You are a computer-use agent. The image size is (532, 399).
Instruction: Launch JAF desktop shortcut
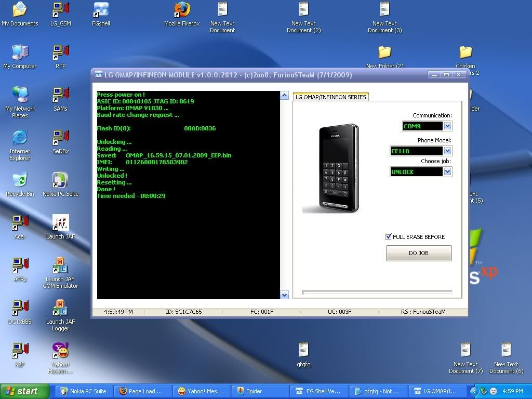(61, 228)
